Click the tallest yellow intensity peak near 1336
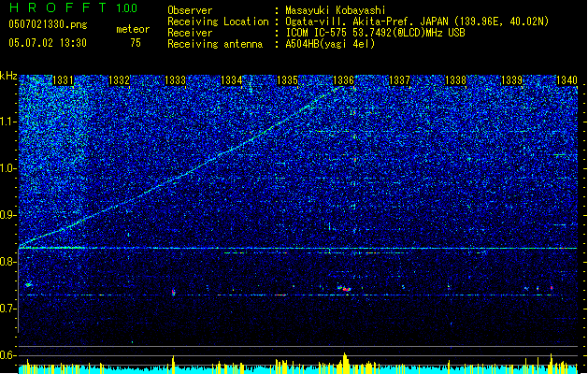Screen dimensions: 588x374 point(345,363)
